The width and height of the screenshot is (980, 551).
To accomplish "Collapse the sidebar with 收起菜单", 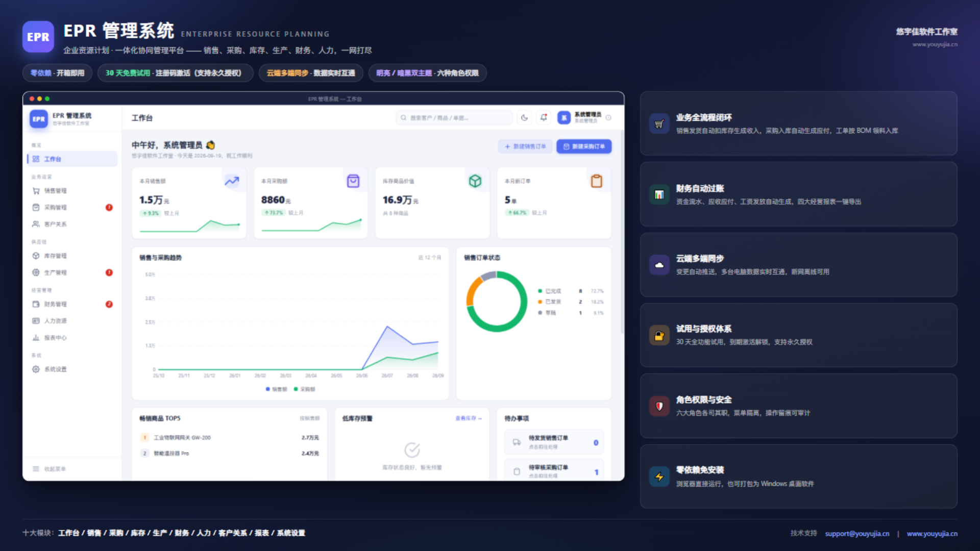I will click(50, 469).
